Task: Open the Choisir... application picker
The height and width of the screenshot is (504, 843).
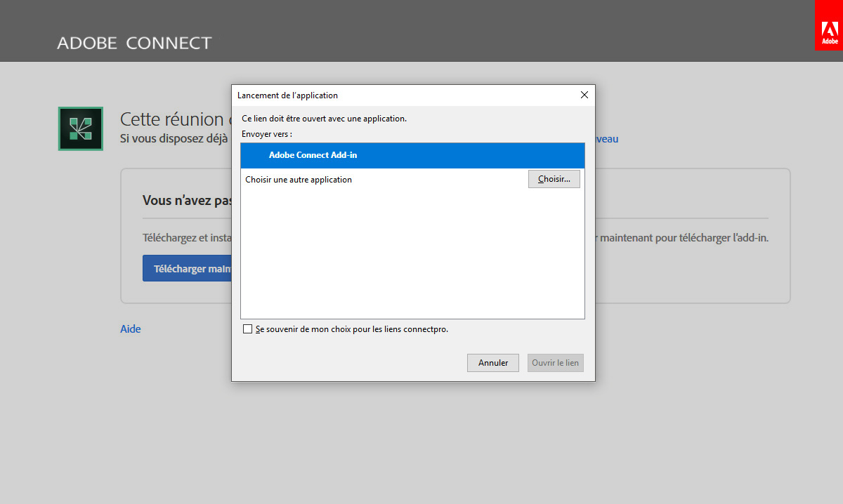Action: [554, 178]
